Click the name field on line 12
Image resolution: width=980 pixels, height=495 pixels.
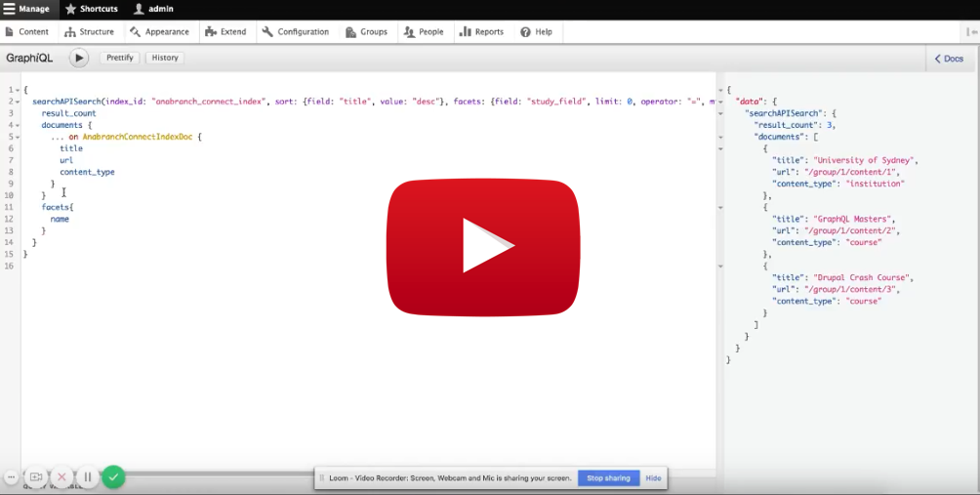coord(60,219)
